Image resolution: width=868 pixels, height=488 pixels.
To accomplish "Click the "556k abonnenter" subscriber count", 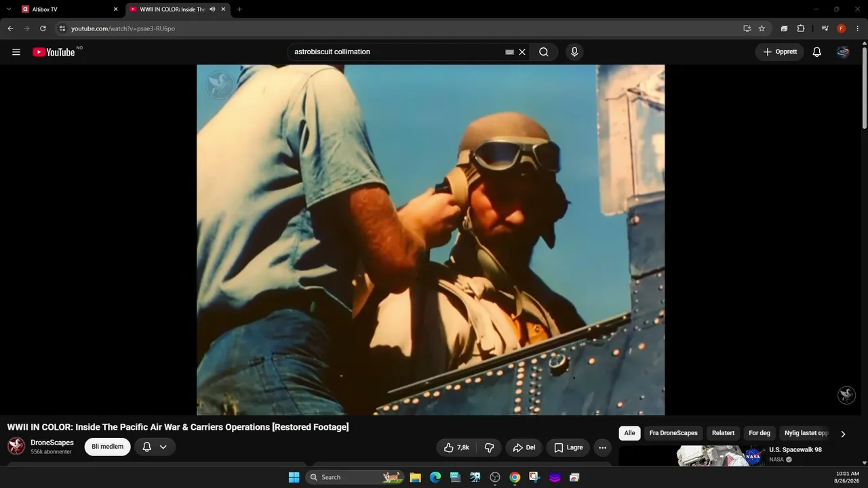I will click(51, 452).
